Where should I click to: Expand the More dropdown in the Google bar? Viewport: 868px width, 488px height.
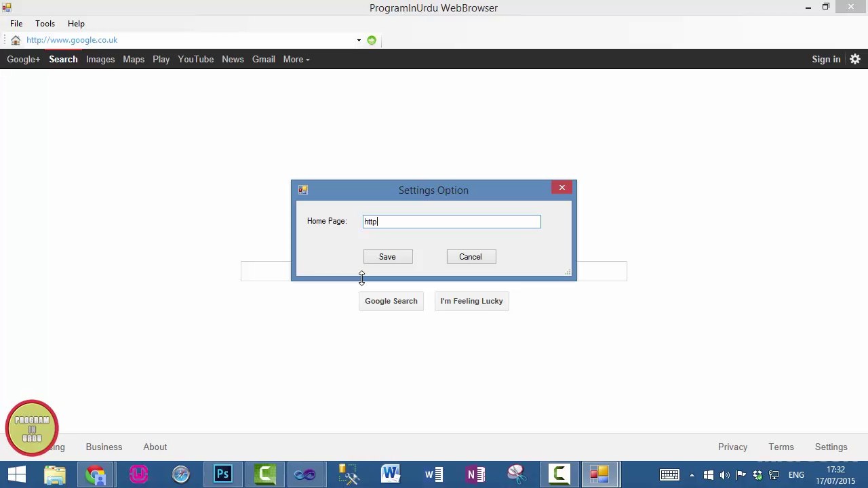pos(296,59)
